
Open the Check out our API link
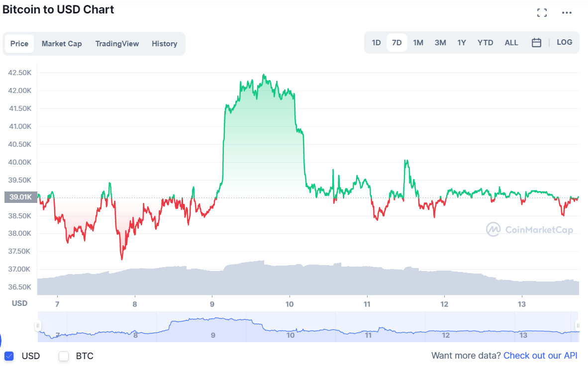coord(540,356)
